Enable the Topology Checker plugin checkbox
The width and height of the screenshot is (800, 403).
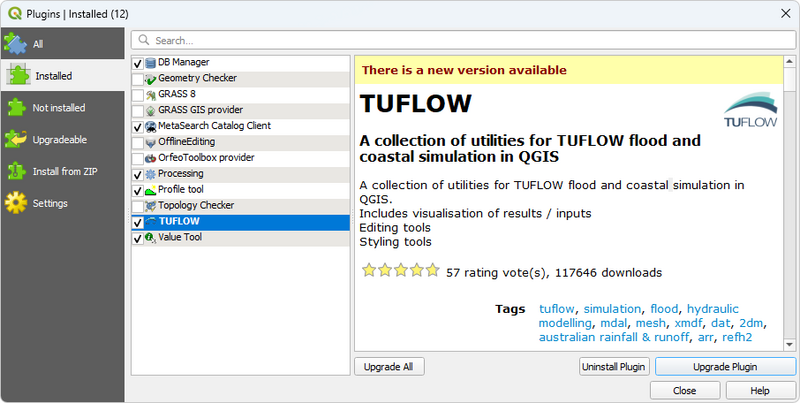[137, 206]
